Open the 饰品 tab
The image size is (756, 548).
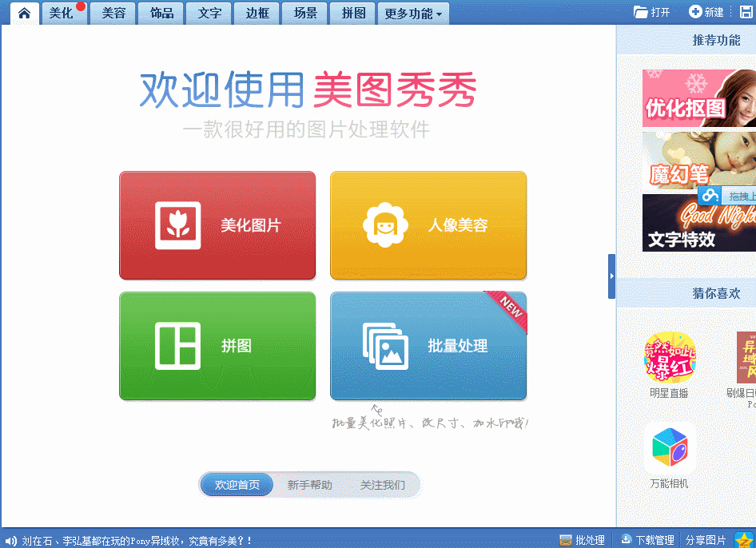161,13
